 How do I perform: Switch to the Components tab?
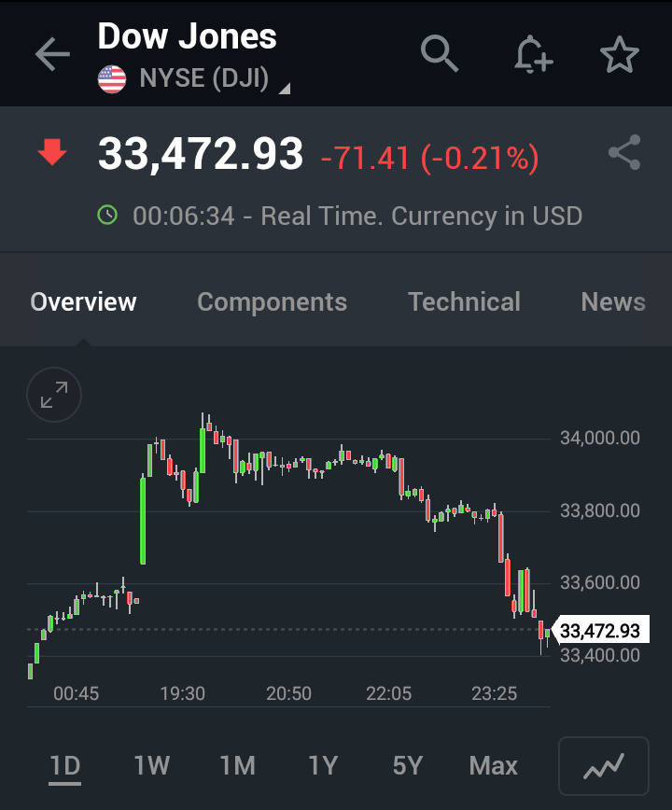coord(272,302)
